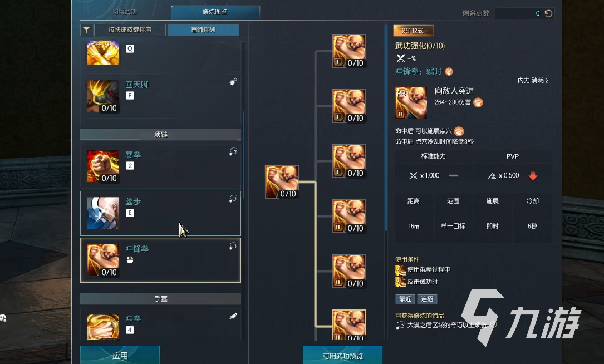
Task: Click the 幽步 skill icon
Action: pos(103,213)
